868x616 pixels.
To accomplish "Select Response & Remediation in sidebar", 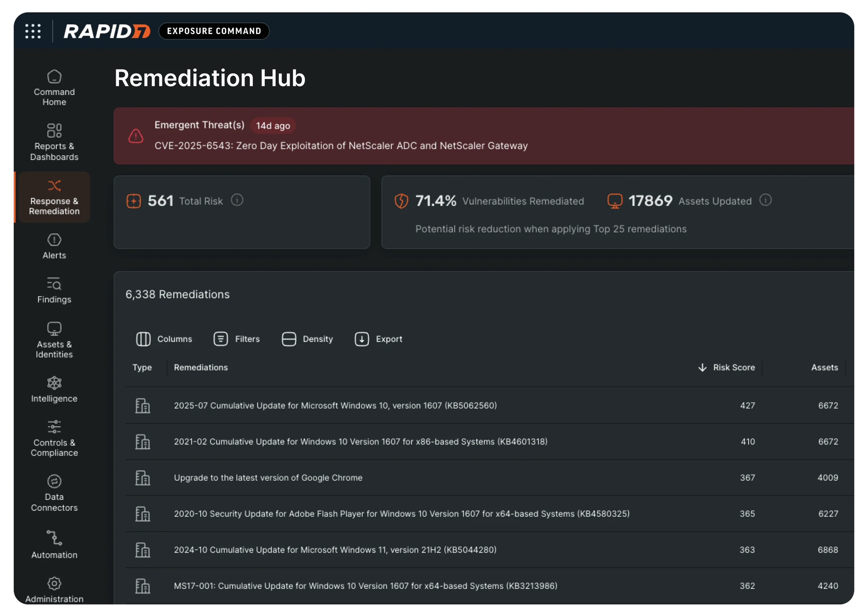I will pos(54,197).
